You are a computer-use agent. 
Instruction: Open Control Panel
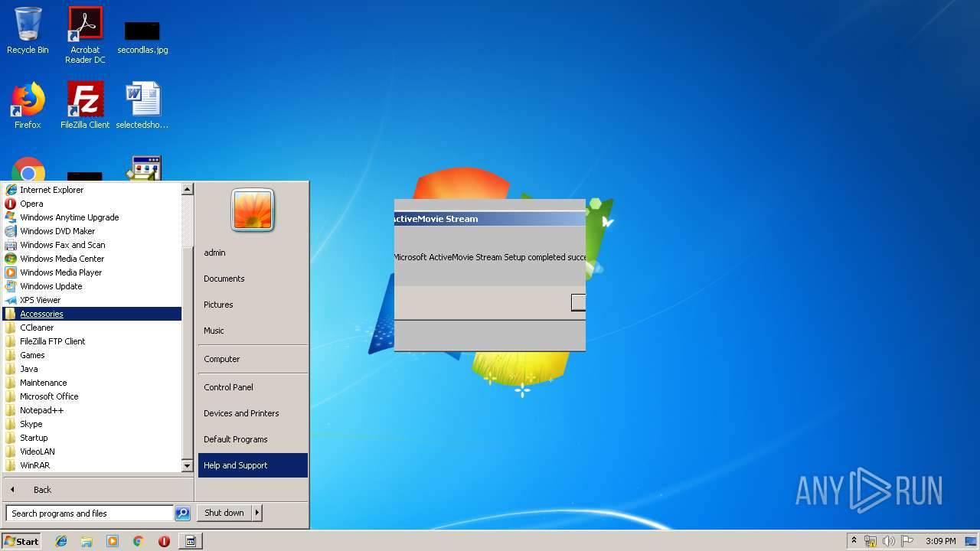pyautogui.click(x=253, y=387)
